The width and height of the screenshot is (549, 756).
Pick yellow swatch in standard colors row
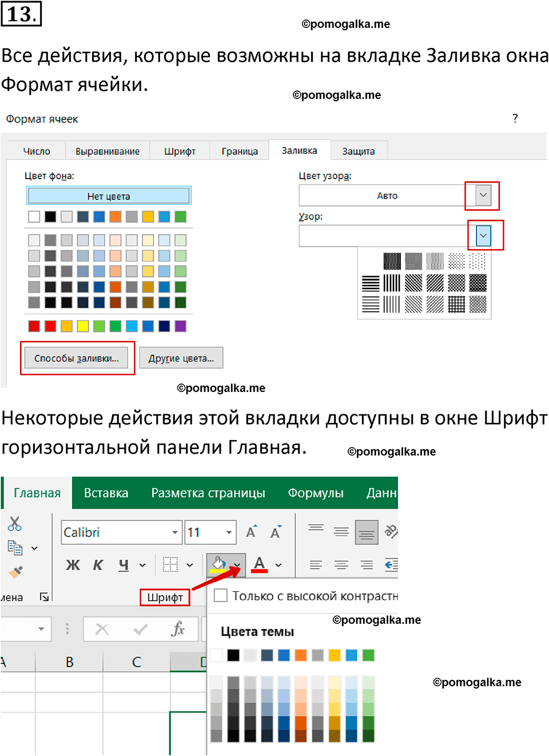(83, 326)
